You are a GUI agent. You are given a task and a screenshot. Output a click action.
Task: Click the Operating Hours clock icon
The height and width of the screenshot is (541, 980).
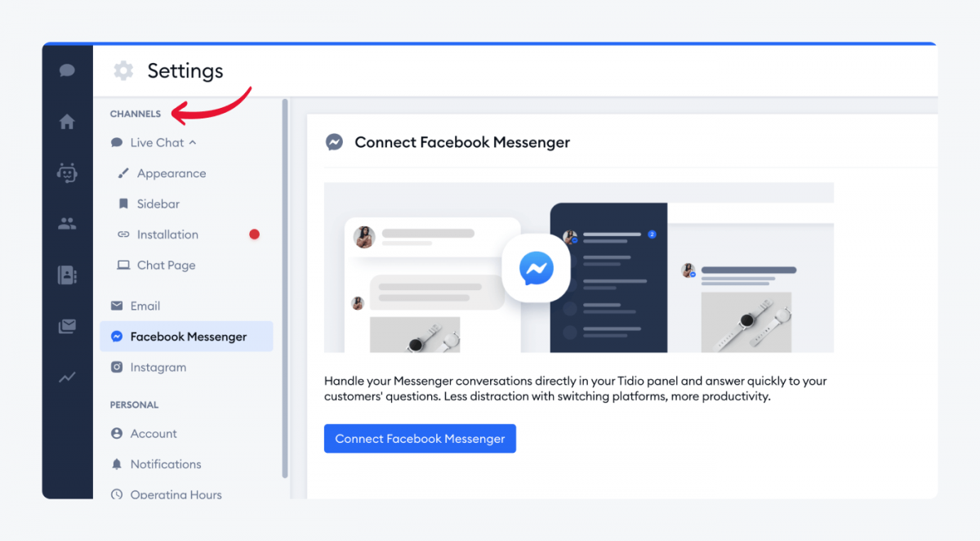117,494
